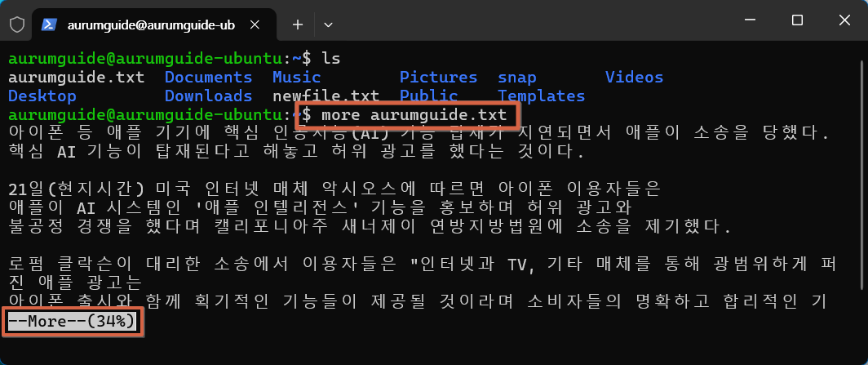Viewport: 868px width, 365px height.
Task: Close the aurumguide terminal tab
Action: [x=255, y=25]
